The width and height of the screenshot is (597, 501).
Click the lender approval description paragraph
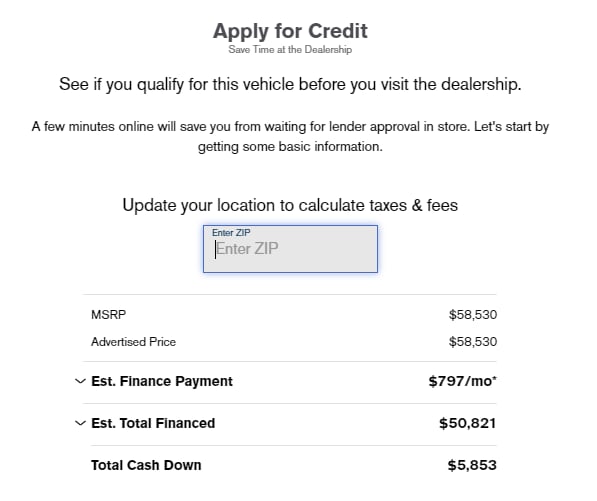click(290, 136)
